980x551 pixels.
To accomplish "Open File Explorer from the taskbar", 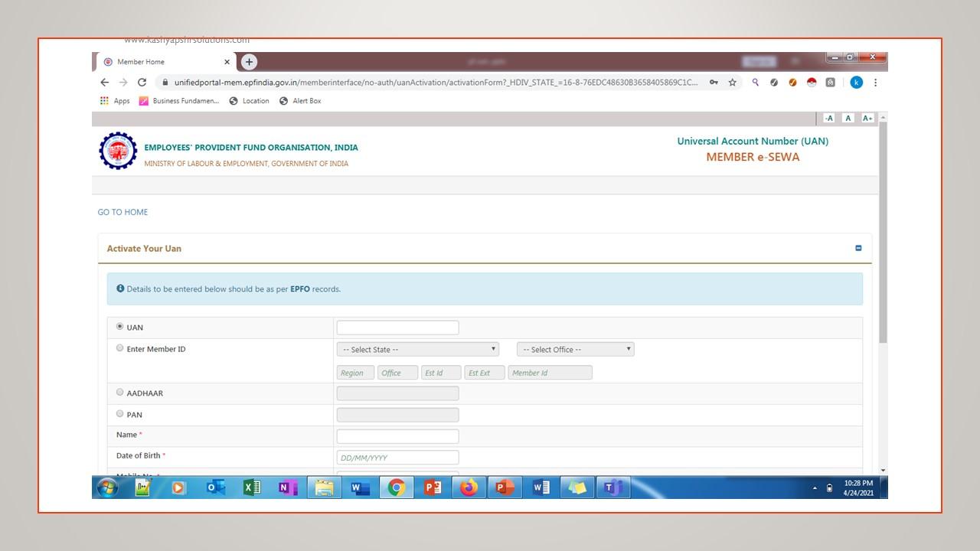I will point(325,487).
